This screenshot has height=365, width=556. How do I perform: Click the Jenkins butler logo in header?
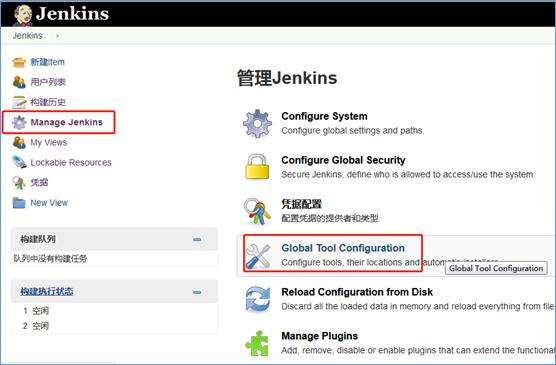point(22,16)
